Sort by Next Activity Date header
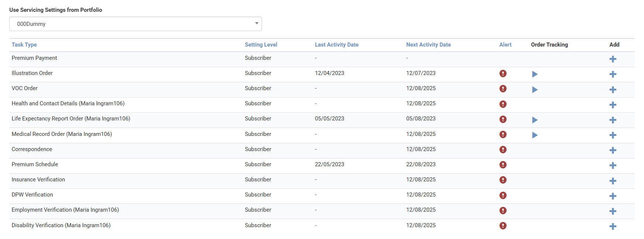Viewport: 644px width, 239px height. [428, 45]
